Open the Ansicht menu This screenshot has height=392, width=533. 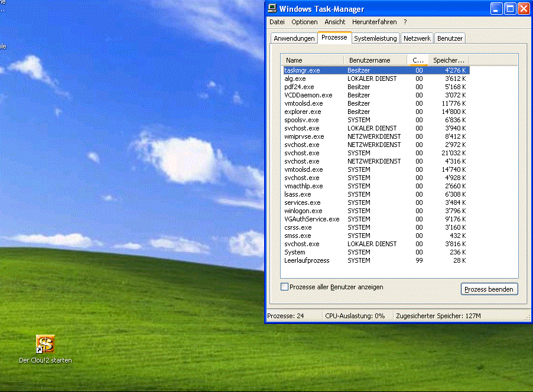tap(334, 22)
